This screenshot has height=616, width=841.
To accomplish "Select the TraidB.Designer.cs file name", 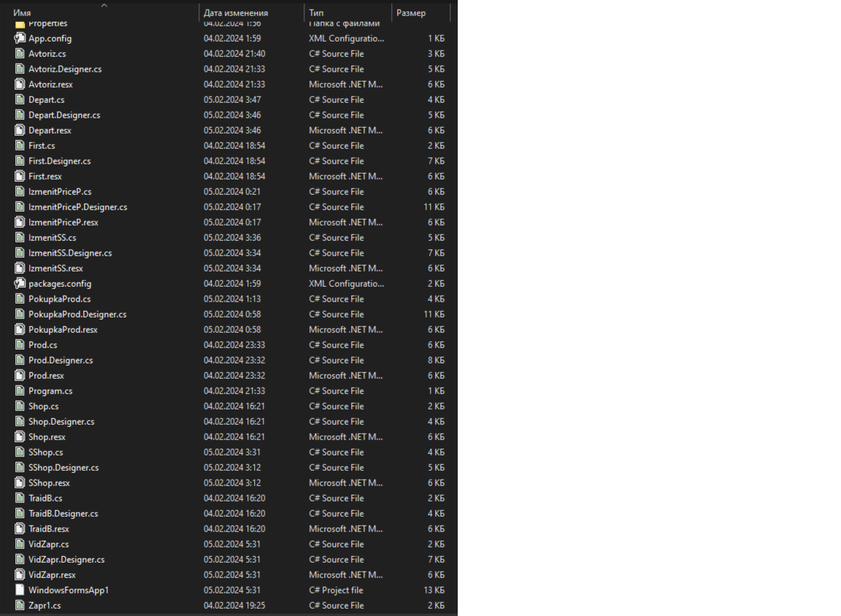I will [x=63, y=514].
